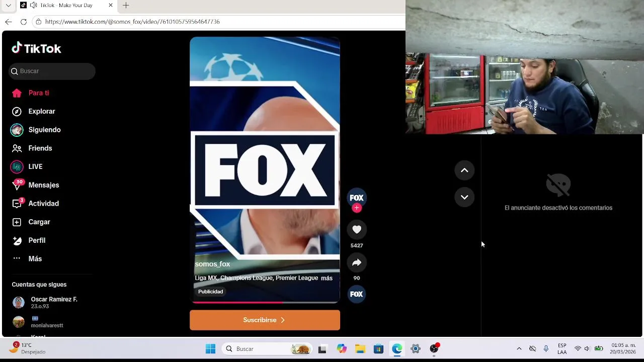Expand caption with más link
This screenshot has height=362, width=644.
point(327,278)
